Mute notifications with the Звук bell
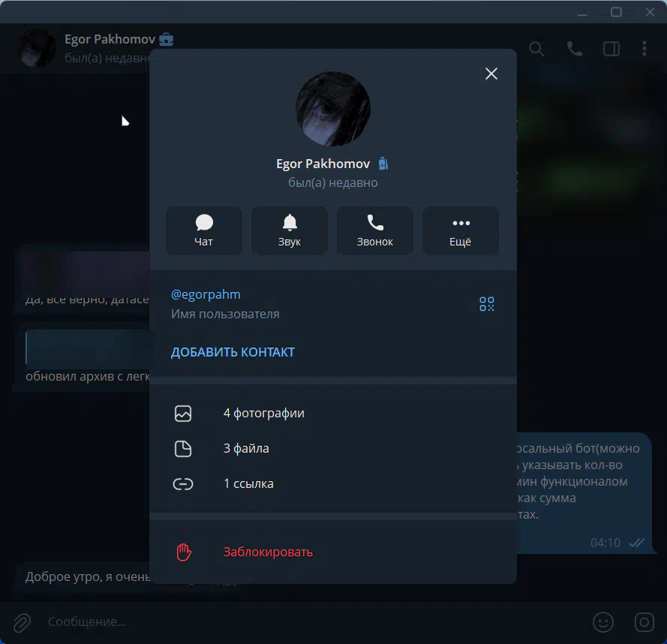 point(290,230)
